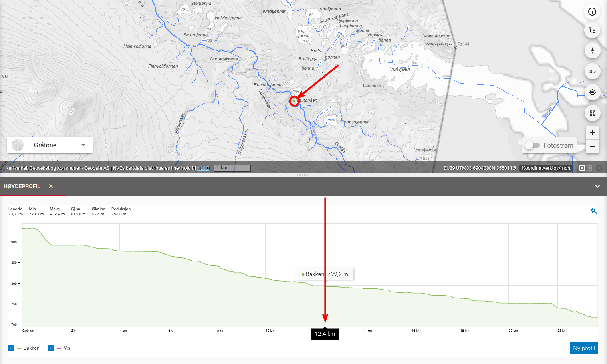Open the Gråtone basemap dropdown
Viewport: 607px width, 364px height.
tap(50, 145)
